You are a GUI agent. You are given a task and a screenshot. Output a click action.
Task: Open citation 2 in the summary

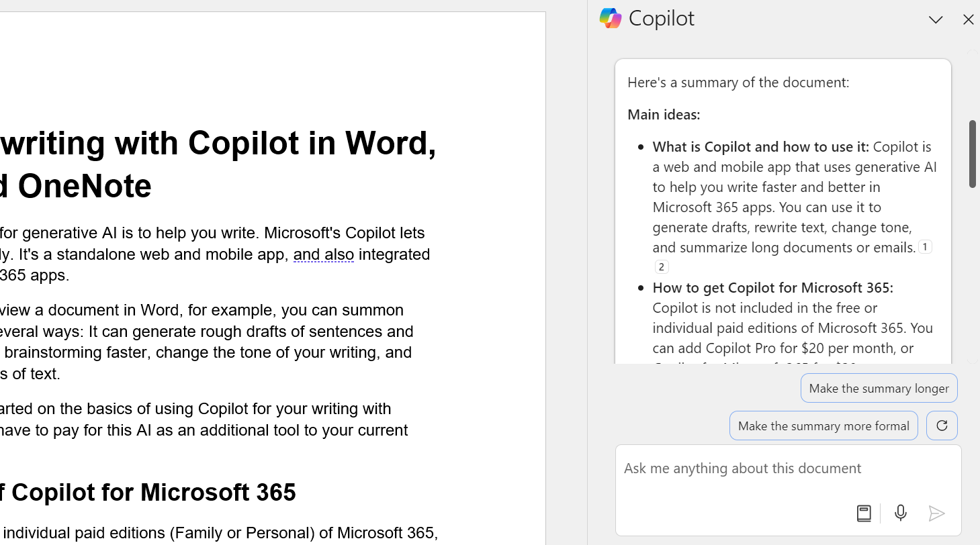click(x=661, y=266)
